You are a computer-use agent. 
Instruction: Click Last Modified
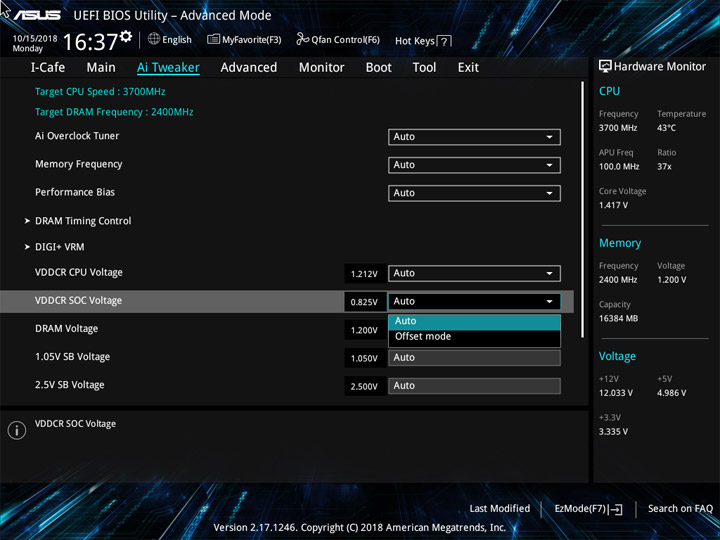click(500, 508)
